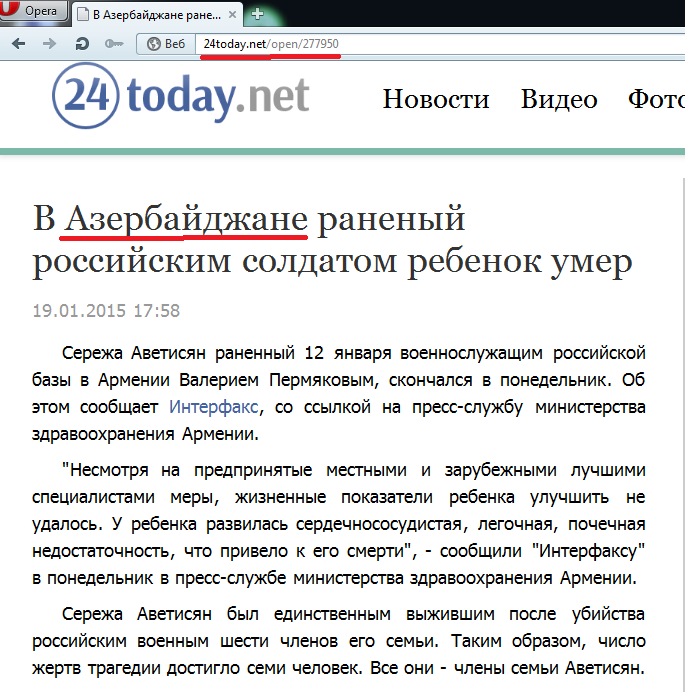Open the password key wand icon
685x692 pixels.
pos(114,44)
